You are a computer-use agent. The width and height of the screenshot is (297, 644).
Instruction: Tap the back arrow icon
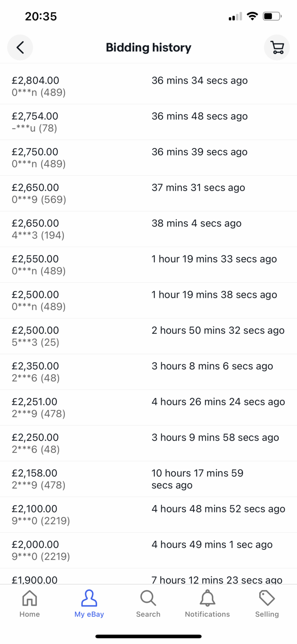click(20, 47)
